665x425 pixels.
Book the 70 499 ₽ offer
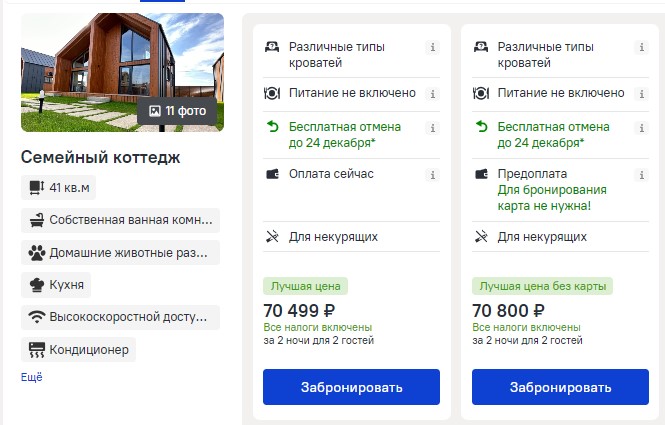(x=351, y=387)
